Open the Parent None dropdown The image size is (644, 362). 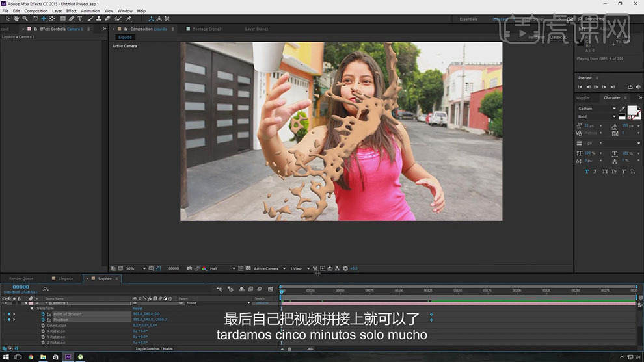[x=218, y=303]
